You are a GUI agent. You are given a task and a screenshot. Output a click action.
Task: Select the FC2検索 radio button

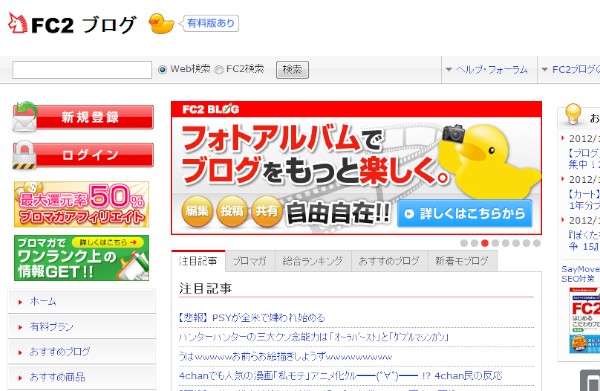pos(219,70)
